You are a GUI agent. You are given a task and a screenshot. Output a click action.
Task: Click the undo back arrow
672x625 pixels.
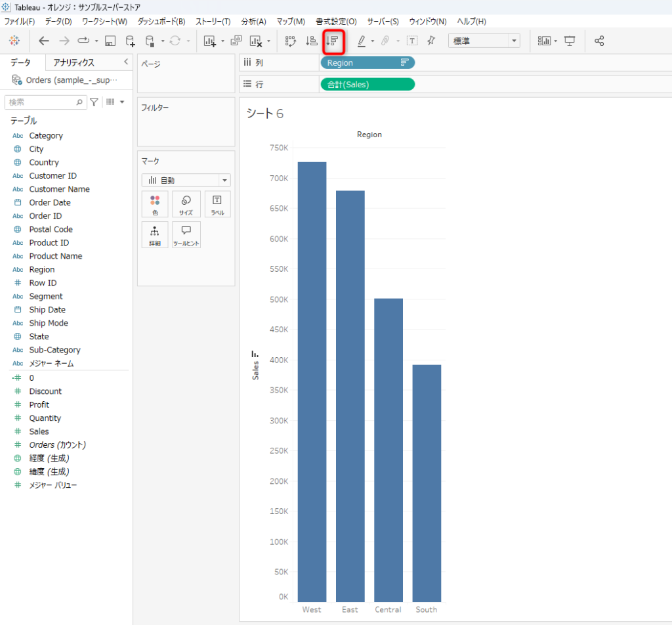(x=44, y=41)
